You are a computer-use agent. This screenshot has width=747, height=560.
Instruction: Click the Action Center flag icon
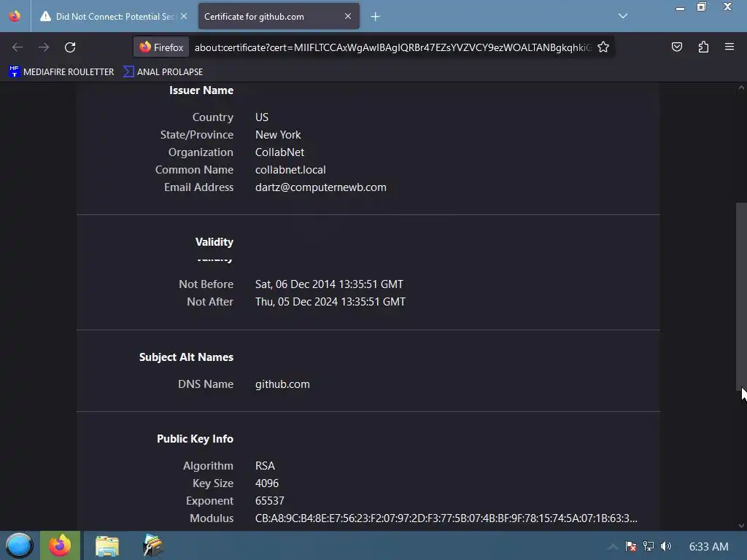pos(631,546)
